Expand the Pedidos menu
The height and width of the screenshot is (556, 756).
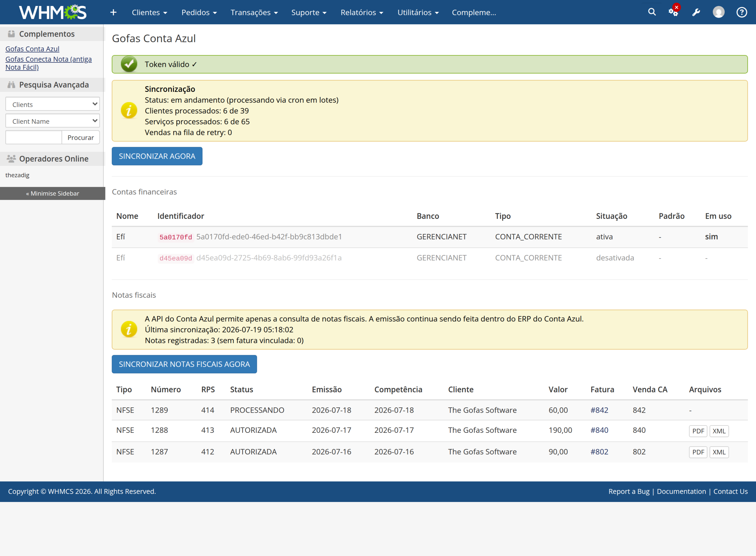point(199,12)
